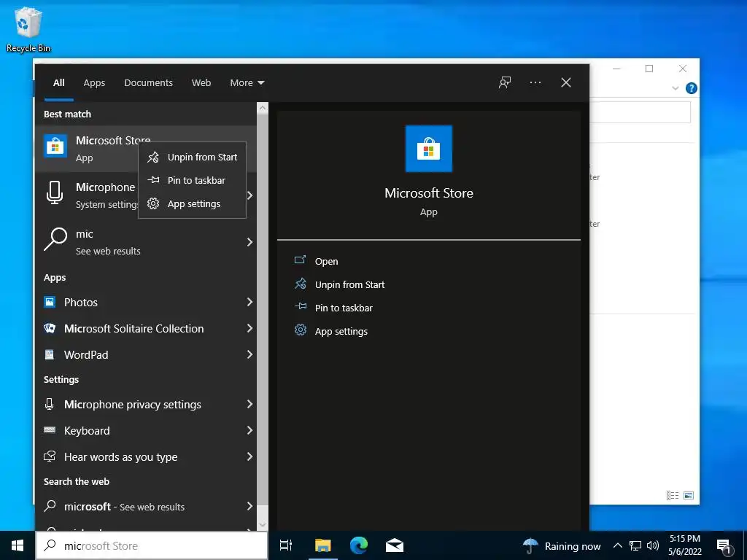Screen dimensions: 747x560
Task: Switch to the Apps search tab
Action: tap(94, 83)
